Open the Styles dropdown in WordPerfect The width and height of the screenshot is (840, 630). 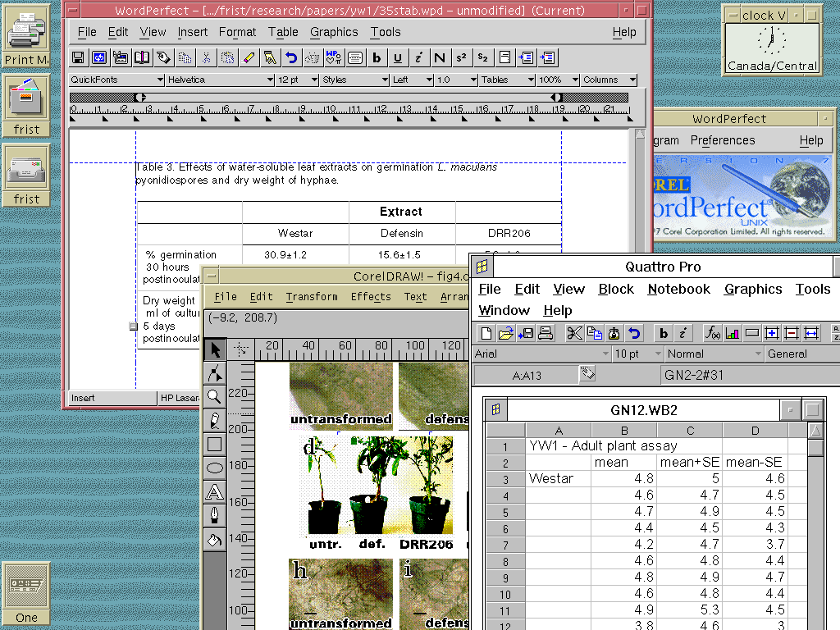[x=355, y=80]
